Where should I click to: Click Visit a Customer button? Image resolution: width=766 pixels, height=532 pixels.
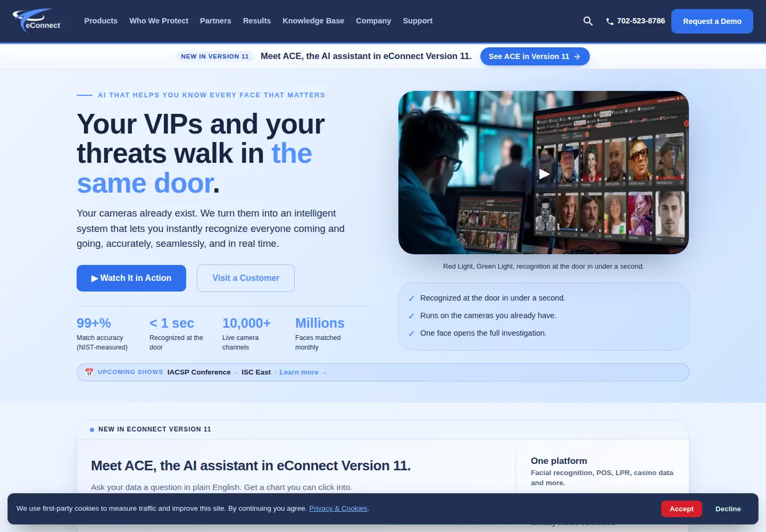coord(246,278)
